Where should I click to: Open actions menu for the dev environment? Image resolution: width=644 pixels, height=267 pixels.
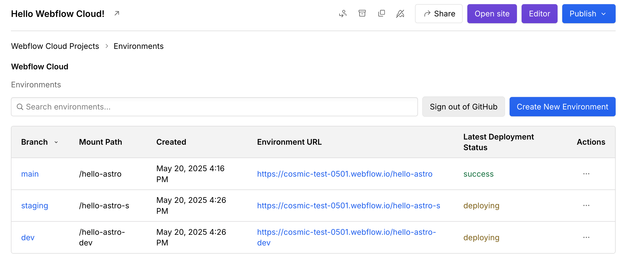point(586,237)
